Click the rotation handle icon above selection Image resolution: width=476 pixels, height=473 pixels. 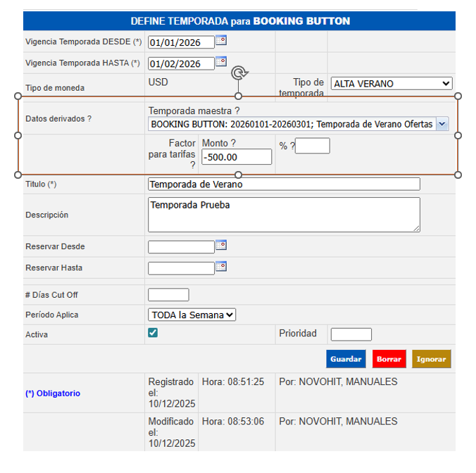point(239,73)
